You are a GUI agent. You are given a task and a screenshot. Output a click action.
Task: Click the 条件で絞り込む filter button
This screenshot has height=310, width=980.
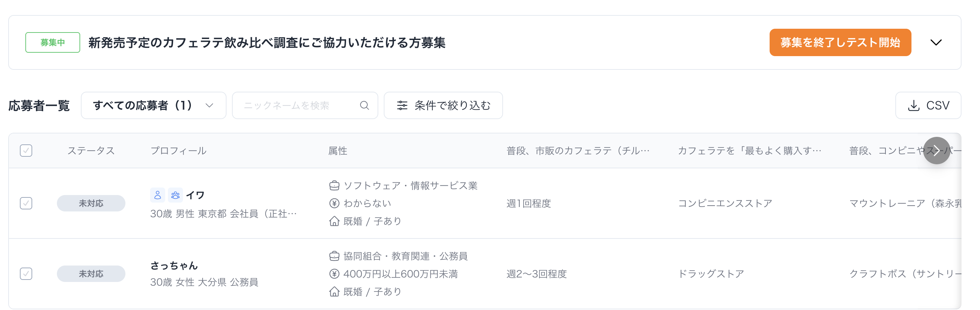(443, 105)
